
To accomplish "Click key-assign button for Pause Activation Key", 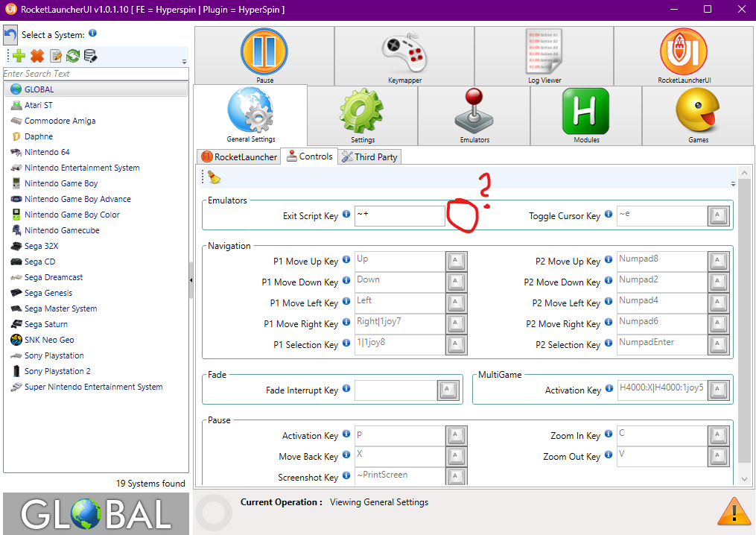I will (x=456, y=436).
